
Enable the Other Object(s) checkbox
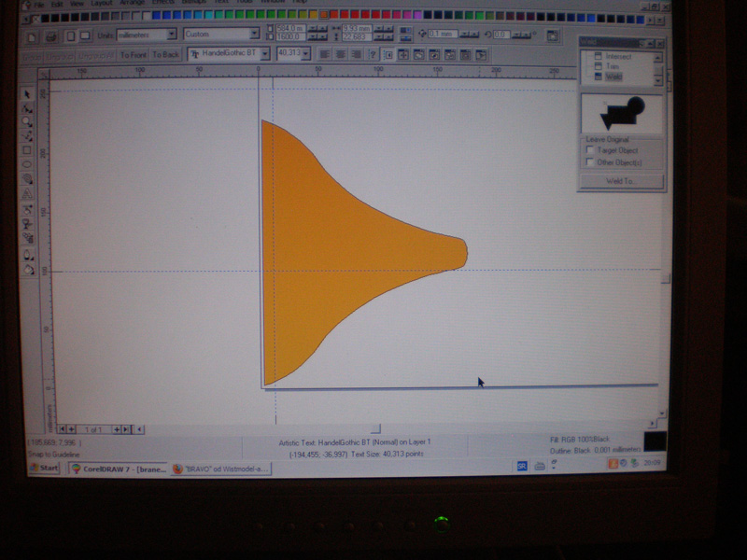589,161
